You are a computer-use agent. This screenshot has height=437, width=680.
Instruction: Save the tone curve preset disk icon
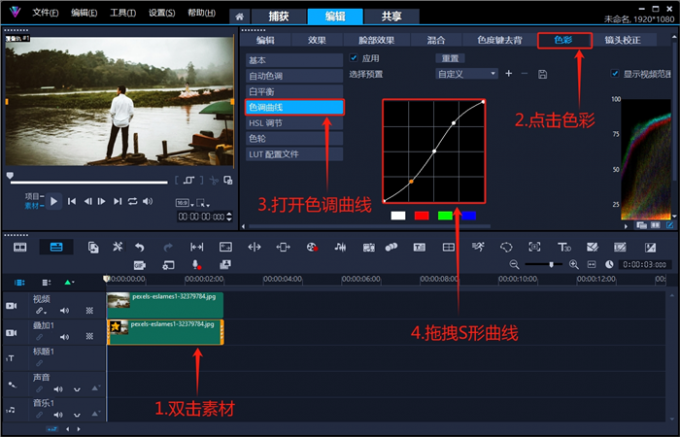tap(542, 74)
